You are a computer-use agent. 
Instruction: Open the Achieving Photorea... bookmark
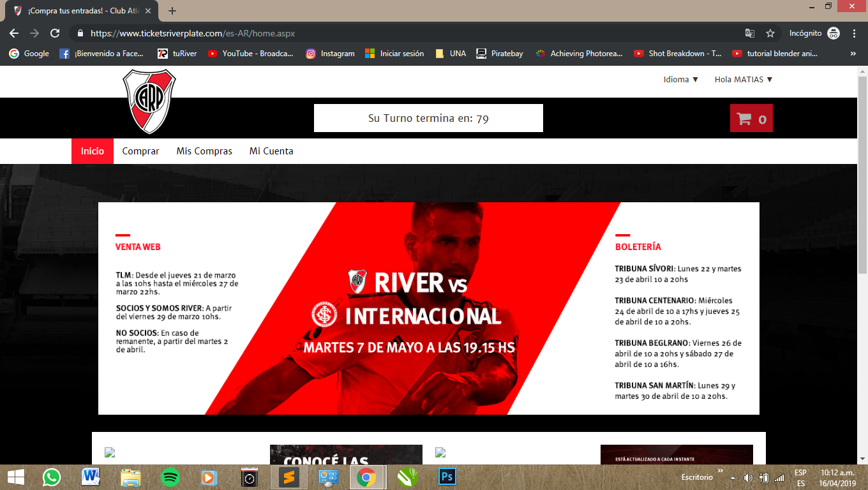pyautogui.click(x=579, y=54)
